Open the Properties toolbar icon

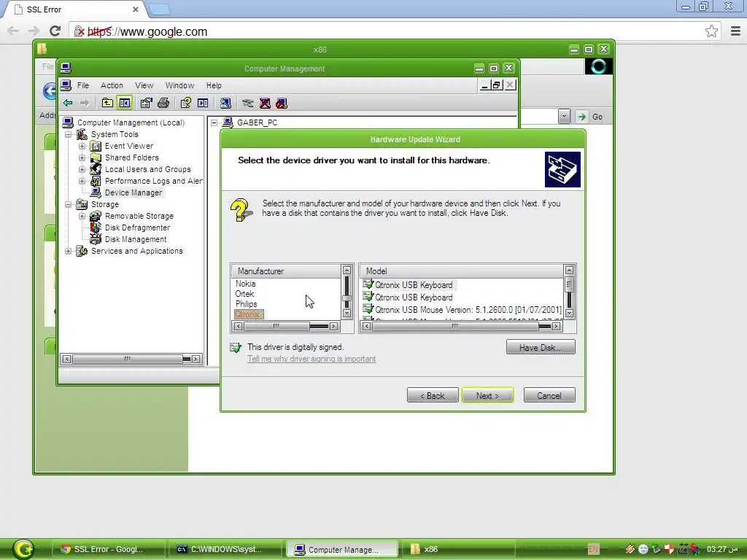pyautogui.click(x=146, y=103)
